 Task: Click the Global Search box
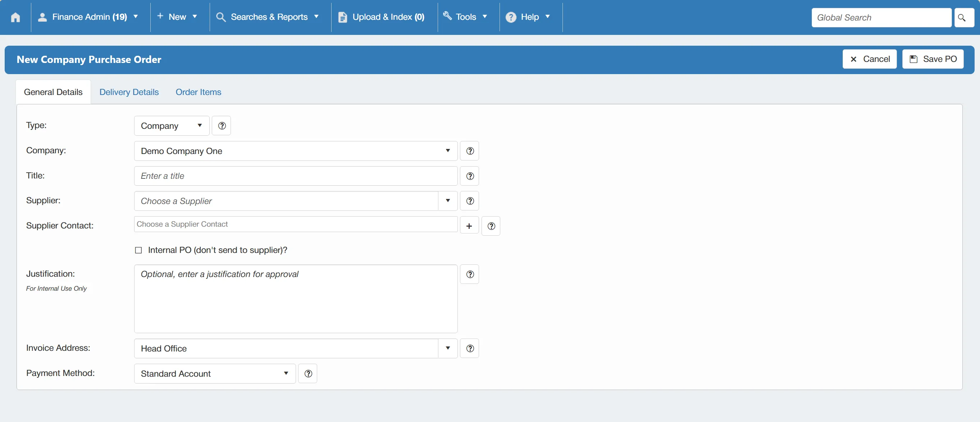tap(881, 18)
